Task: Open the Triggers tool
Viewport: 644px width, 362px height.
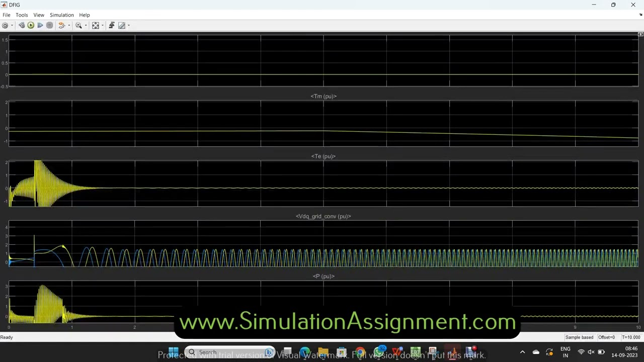Action: [112, 25]
